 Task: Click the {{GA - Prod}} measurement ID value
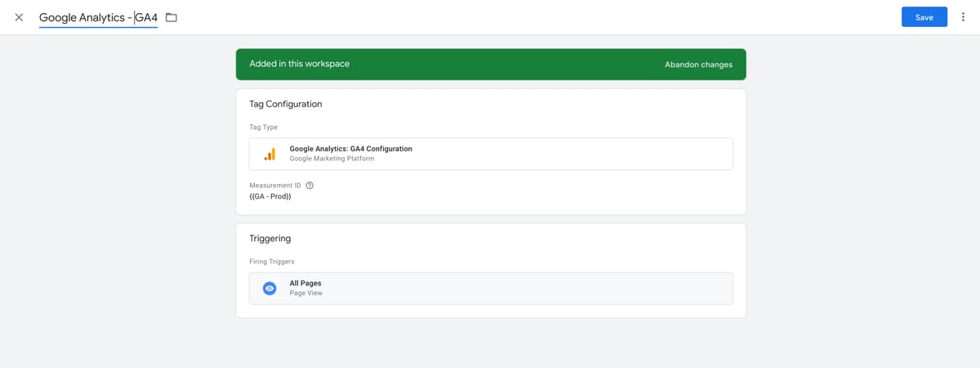coord(270,197)
